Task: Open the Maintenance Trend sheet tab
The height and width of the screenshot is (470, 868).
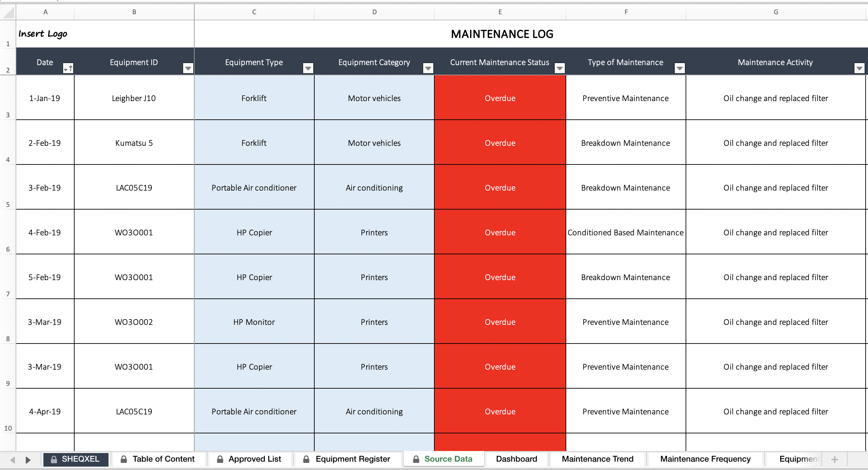Action: pos(597,459)
